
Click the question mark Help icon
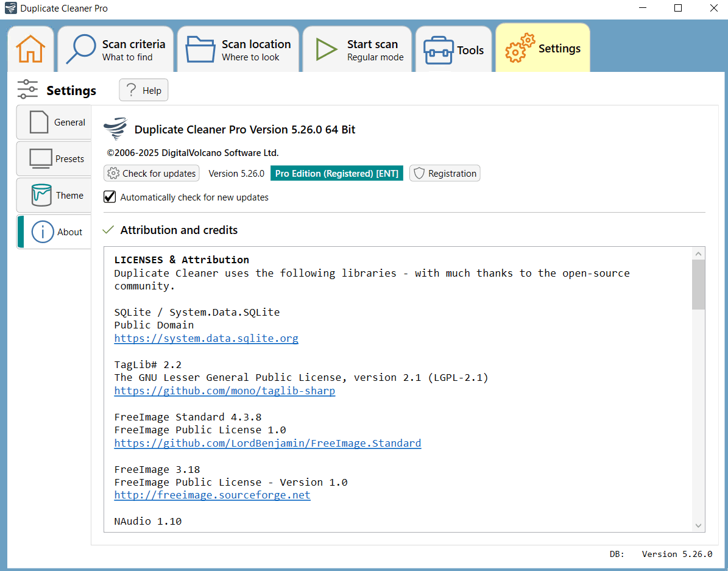coord(132,90)
